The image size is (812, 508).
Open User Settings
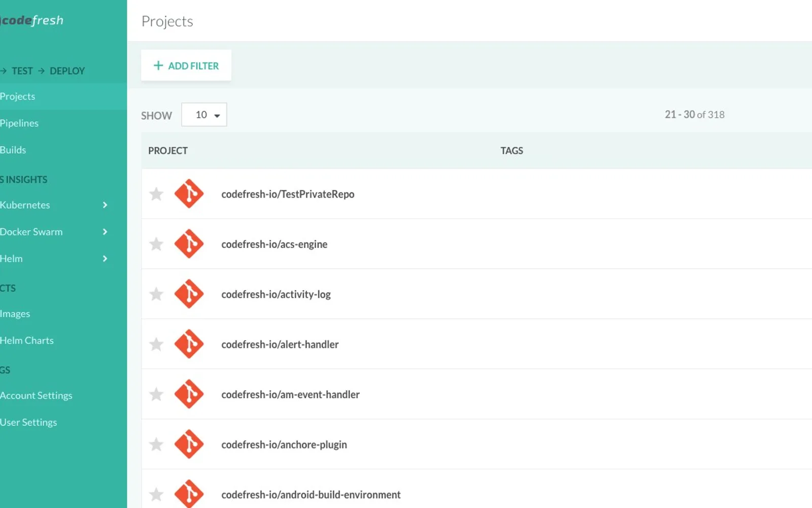click(x=28, y=423)
